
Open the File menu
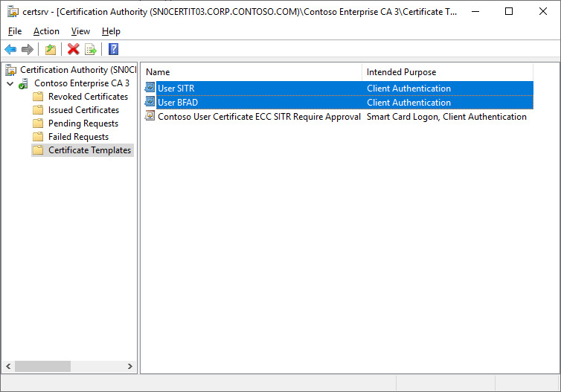click(15, 31)
